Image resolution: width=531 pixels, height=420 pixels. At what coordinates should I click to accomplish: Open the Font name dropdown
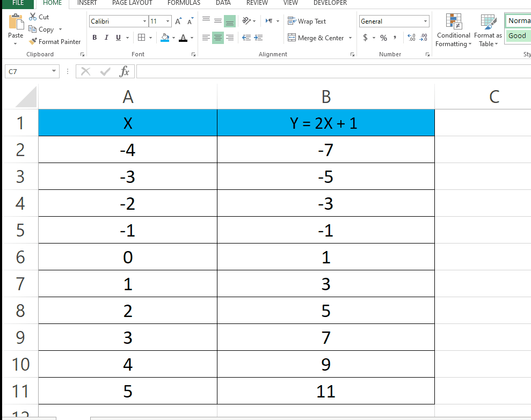coord(144,21)
